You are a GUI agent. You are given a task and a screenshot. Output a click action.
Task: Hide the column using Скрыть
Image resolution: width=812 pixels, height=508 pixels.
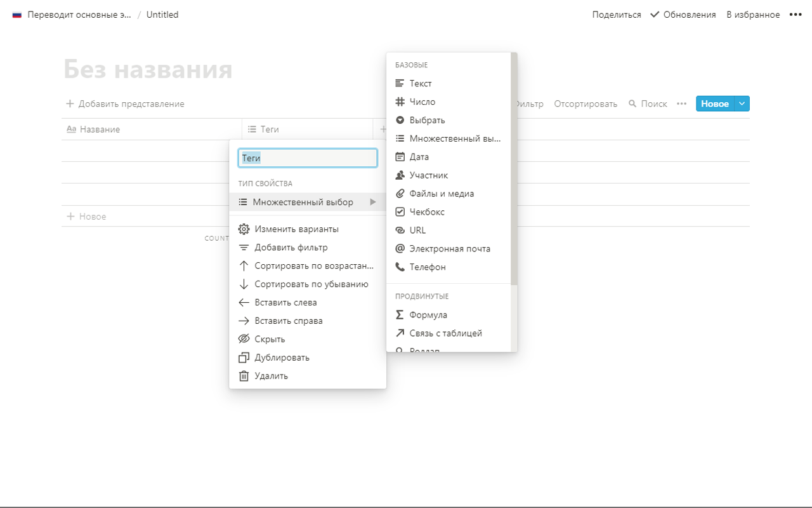pyautogui.click(x=270, y=339)
